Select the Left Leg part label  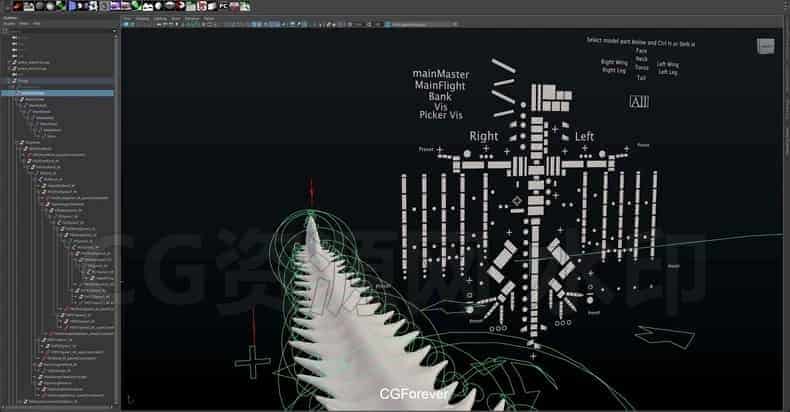pyautogui.click(x=668, y=72)
